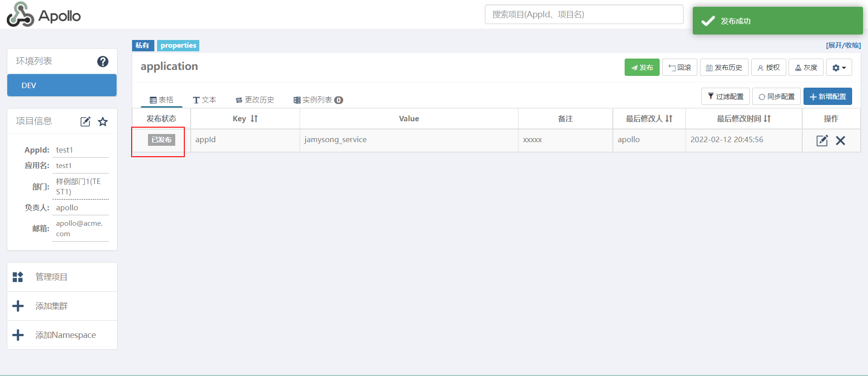Click the 发布成功 success notification
Viewport: 868px width, 377px height.
tap(778, 21)
